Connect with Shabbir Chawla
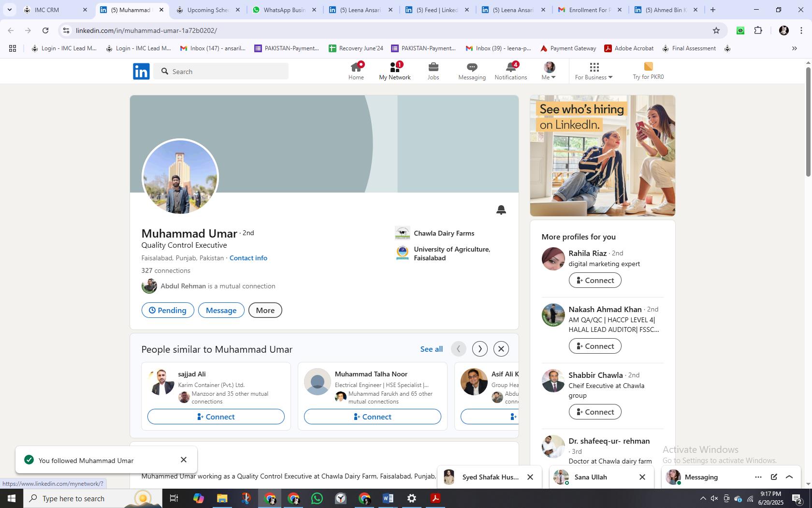The image size is (812, 508). [595, 412]
